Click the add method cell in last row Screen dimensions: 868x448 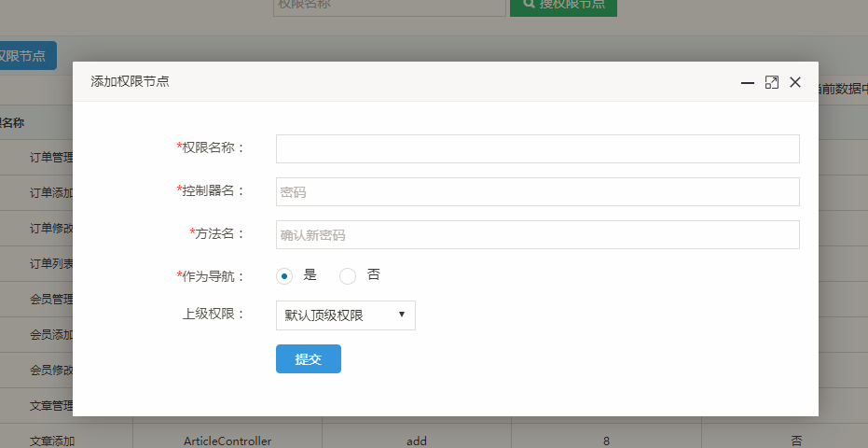[x=417, y=441]
